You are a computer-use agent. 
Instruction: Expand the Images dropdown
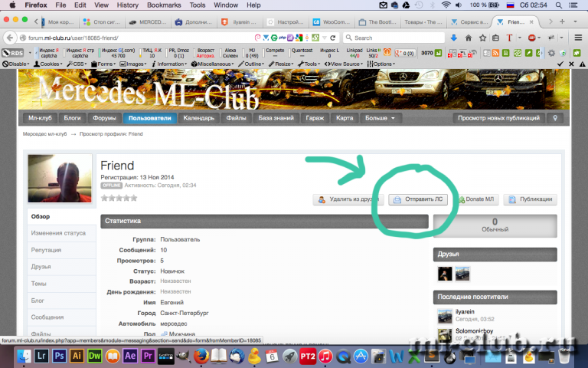click(x=133, y=64)
